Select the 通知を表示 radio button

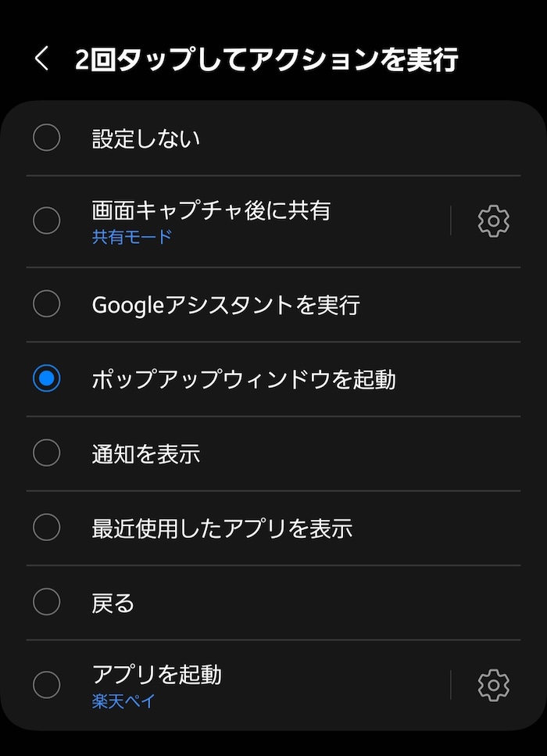click(46, 453)
